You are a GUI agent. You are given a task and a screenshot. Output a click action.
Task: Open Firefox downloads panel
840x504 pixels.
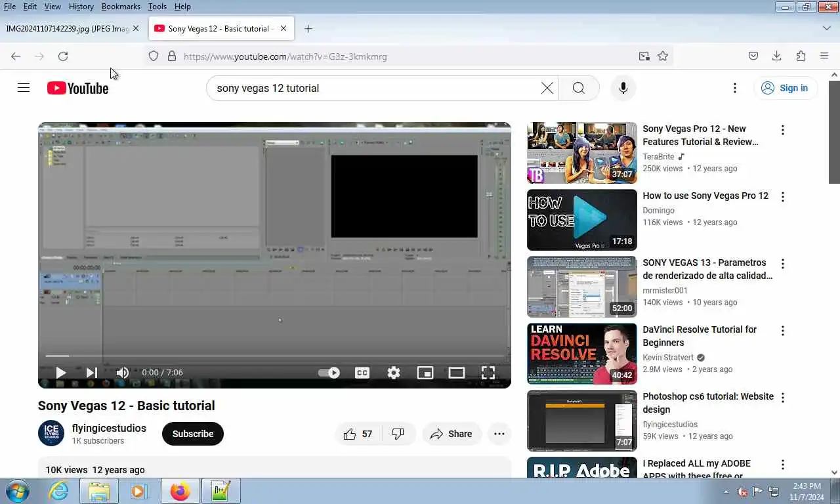[777, 56]
